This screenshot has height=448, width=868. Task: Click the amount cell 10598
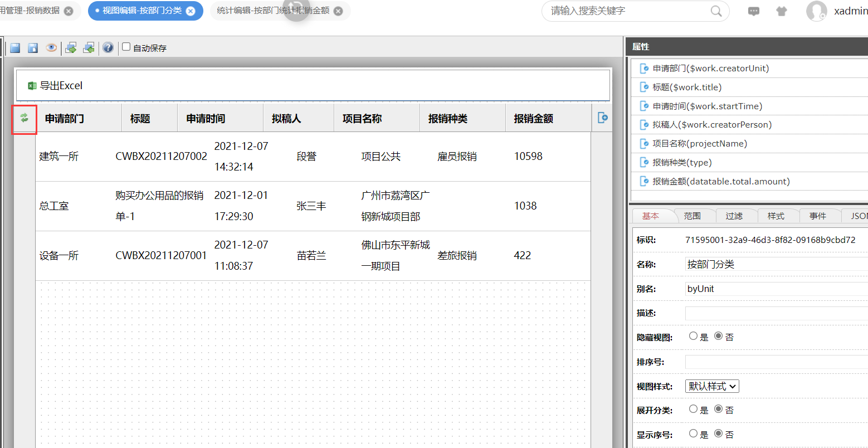click(528, 157)
